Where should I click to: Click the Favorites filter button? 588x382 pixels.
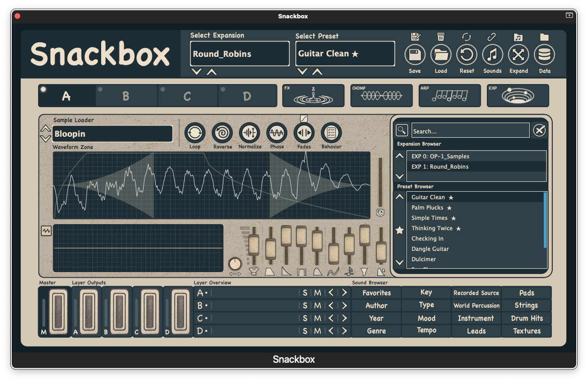(376, 293)
